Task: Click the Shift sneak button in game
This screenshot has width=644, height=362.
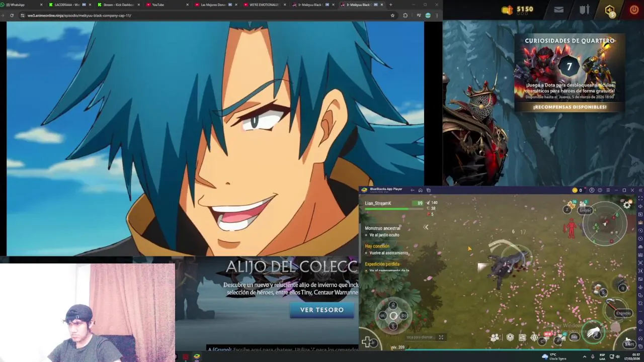Action: point(629,343)
